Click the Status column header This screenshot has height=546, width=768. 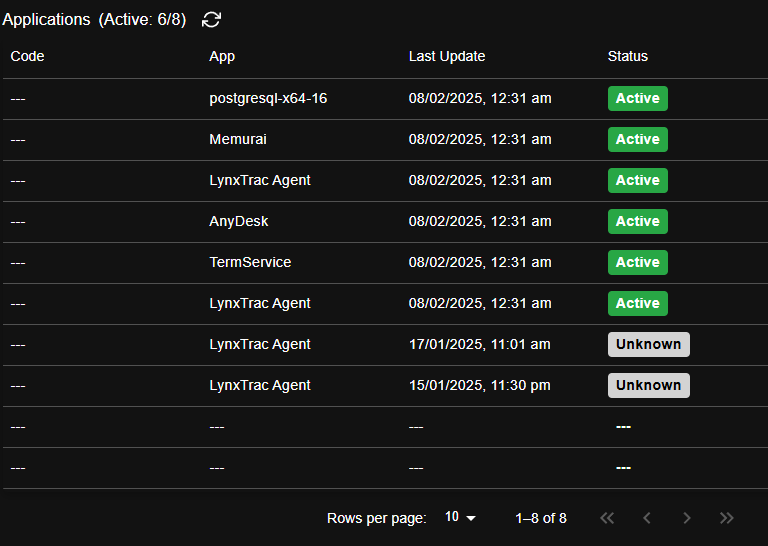coord(627,56)
